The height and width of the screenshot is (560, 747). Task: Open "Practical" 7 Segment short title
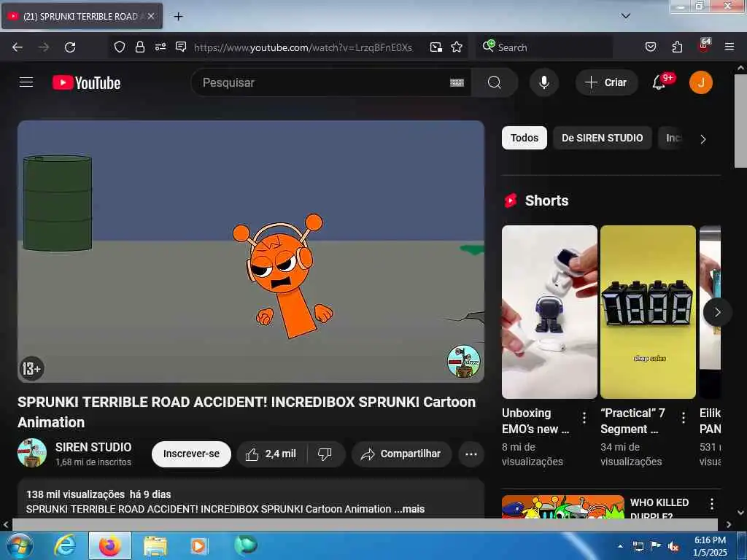click(632, 421)
